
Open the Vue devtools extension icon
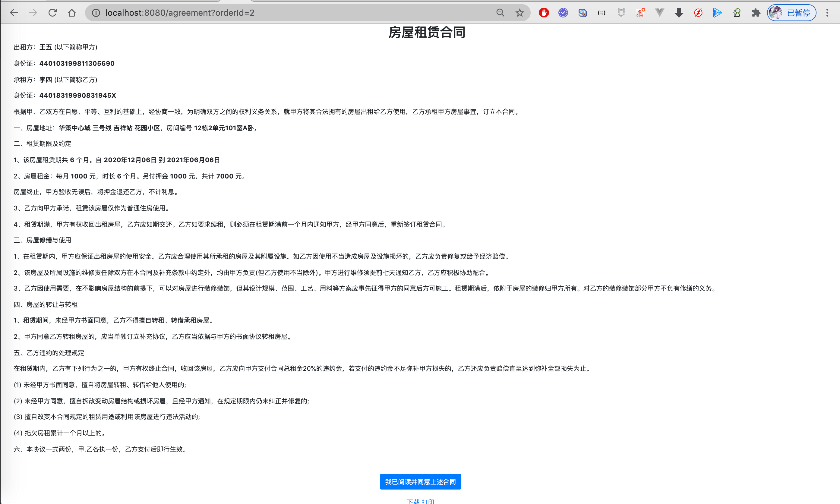tap(659, 13)
